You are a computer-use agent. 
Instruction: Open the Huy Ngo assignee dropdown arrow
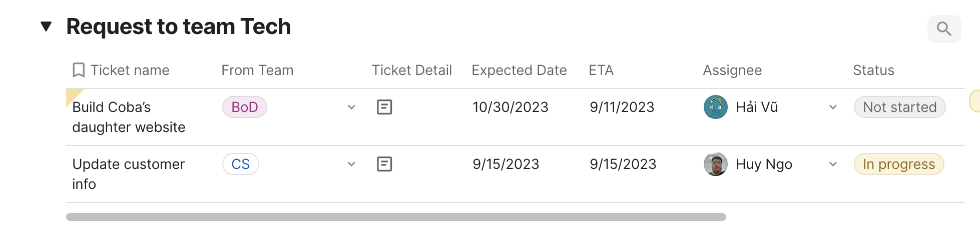tap(833, 164)
